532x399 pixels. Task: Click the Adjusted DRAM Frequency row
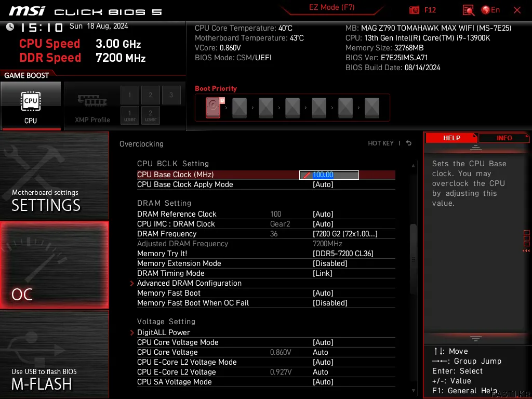tap(266, 244)
